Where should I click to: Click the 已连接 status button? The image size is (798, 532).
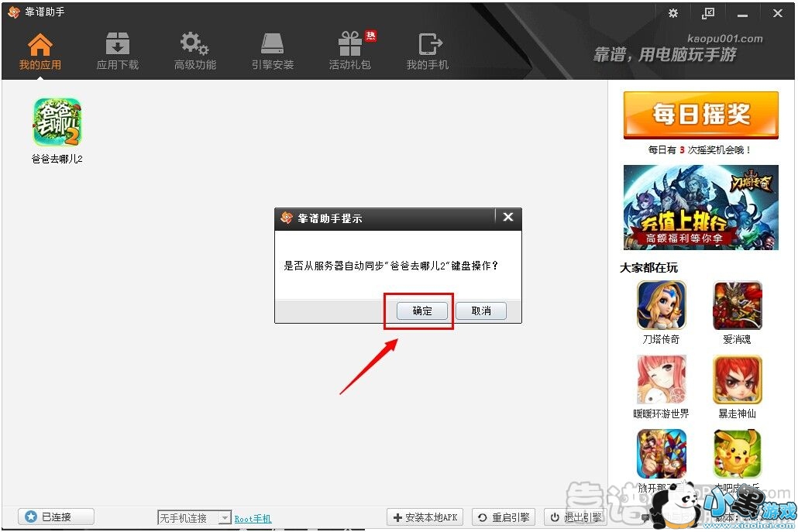[56, 517]
